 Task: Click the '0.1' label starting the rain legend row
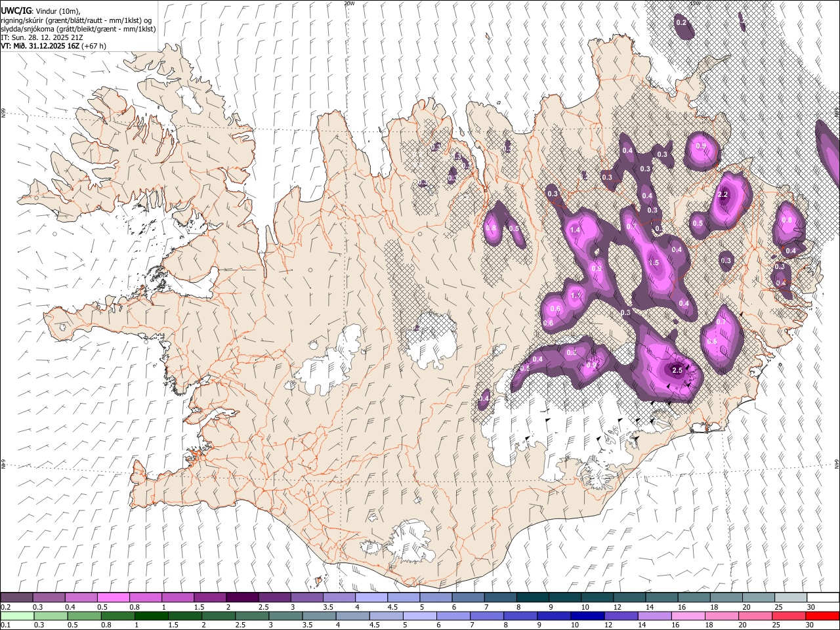click(x=5, y=625)
